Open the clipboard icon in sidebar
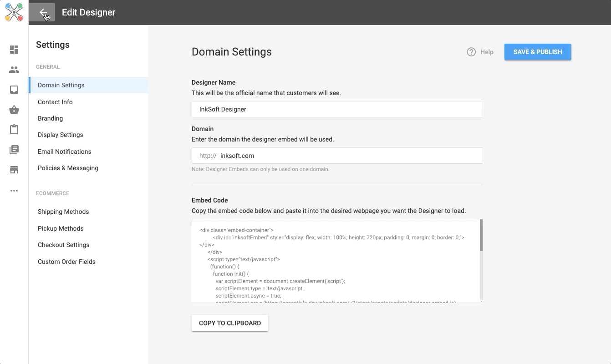This screenshot has width=611, height=364. point(14,130)
